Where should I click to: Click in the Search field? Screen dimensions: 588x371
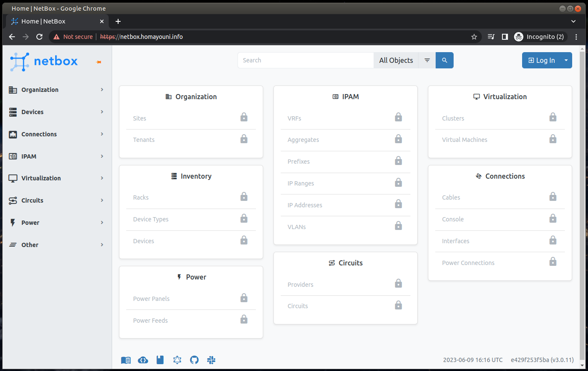click(306, 60)
